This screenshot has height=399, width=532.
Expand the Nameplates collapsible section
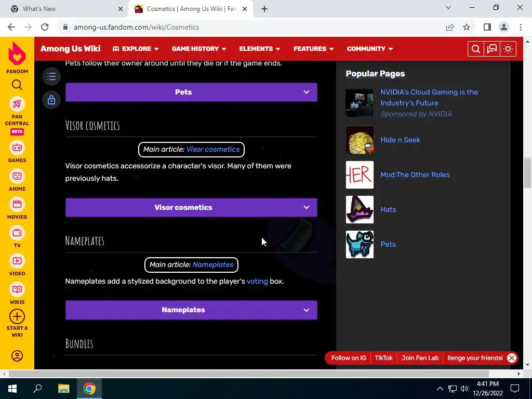[x=191, y=310]
